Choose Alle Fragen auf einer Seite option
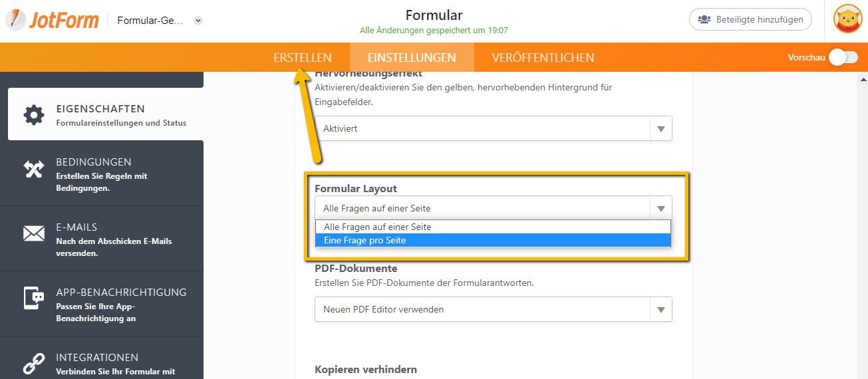Screen dimensions: 868x379 492,227
